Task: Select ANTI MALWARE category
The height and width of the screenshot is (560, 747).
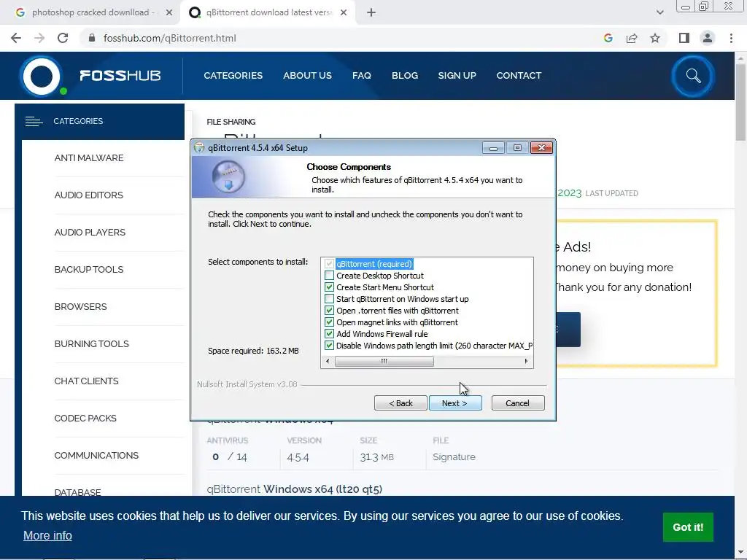Action: (x=89, y=157)
